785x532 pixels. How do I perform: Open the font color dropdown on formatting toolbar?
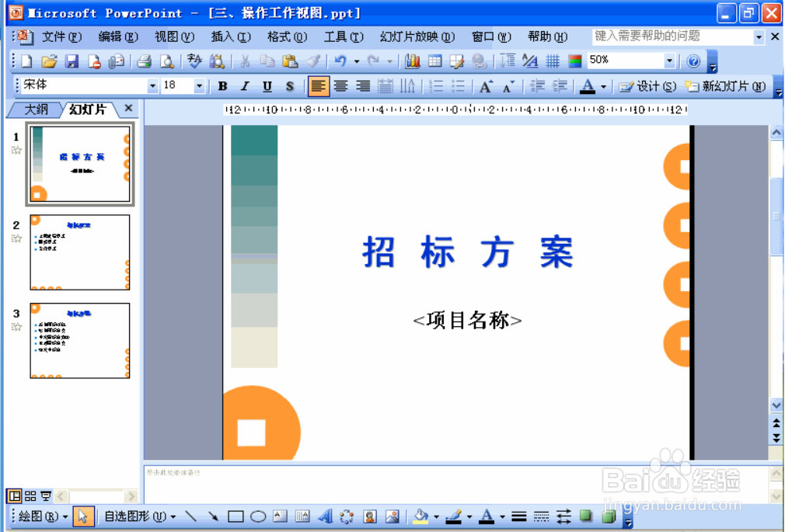[x=603, y=86]
